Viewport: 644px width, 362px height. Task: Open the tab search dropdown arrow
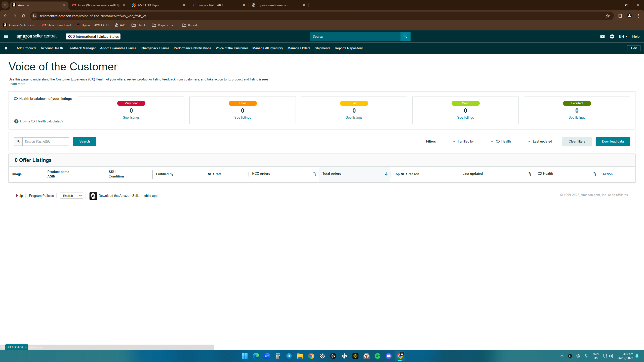pyautogui.click(x=5, y=5)
